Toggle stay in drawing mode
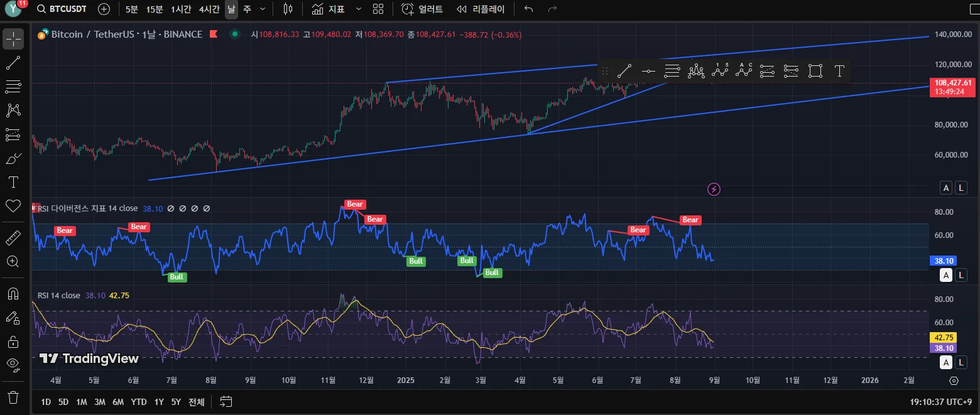 (x=13, y=318)
